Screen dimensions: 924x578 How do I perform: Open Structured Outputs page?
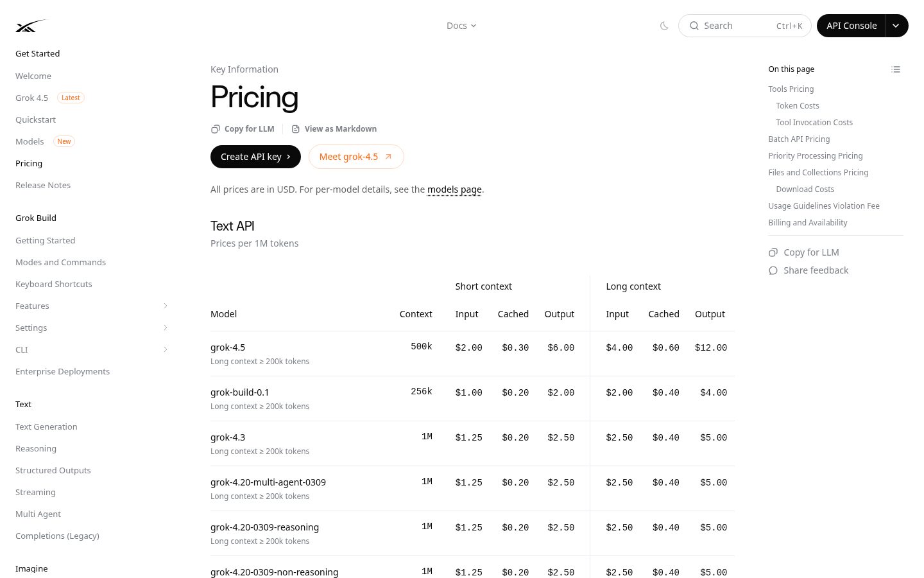pos(53,470)
